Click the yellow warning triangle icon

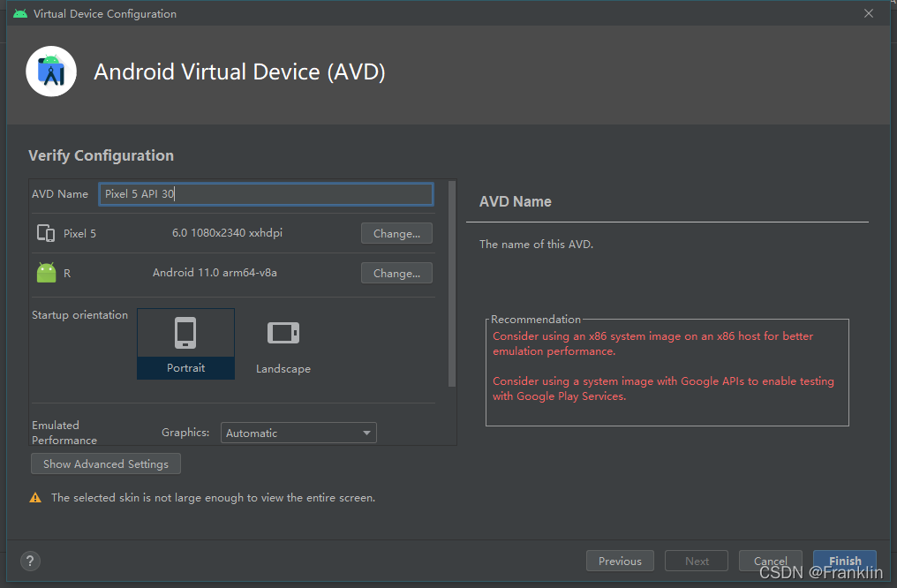[35, 498]
